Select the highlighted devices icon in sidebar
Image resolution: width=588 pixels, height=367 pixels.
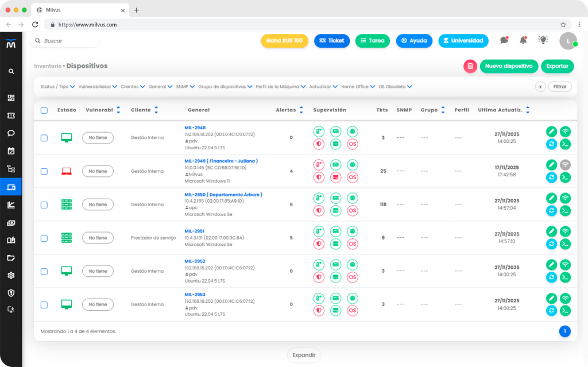point(11,187)
